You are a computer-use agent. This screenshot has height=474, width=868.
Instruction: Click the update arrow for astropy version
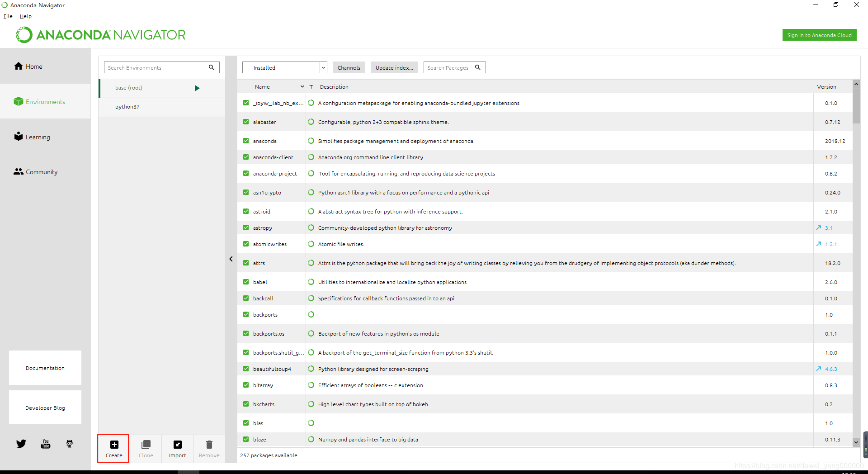[x=819, y=228]
